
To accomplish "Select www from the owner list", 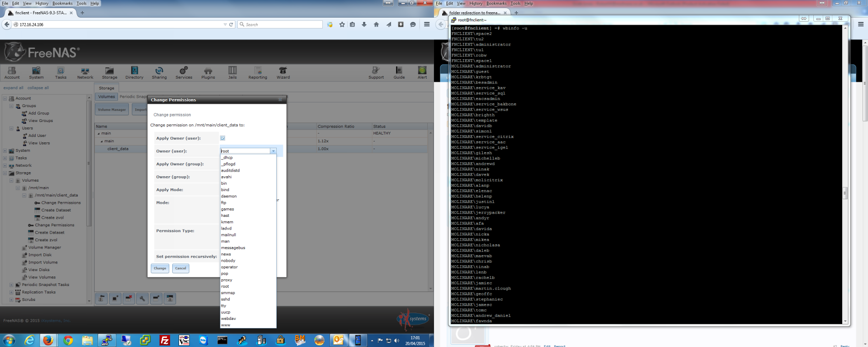I will 248,325.
